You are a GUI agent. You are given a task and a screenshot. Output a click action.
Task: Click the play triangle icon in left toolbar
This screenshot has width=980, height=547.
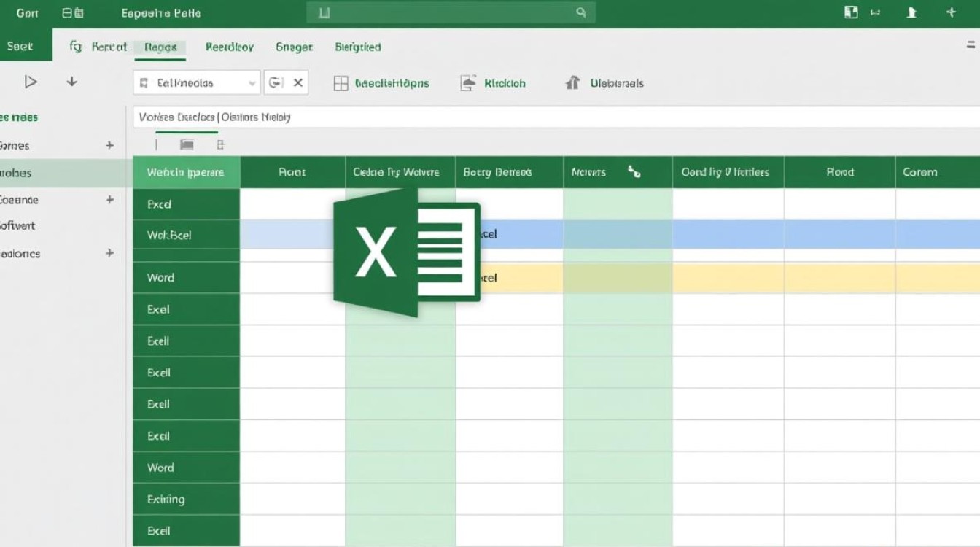pos(31,82)
